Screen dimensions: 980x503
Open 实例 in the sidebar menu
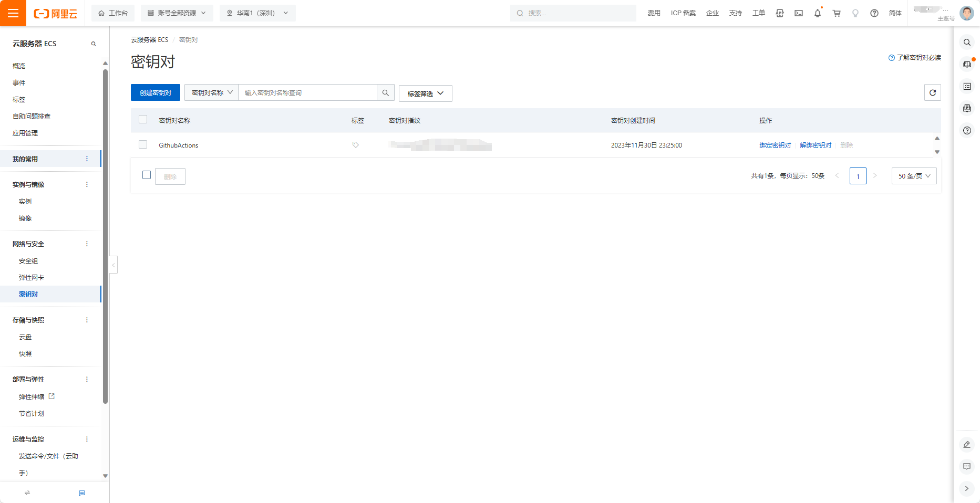pyautogui.click(x=25, y=202)
